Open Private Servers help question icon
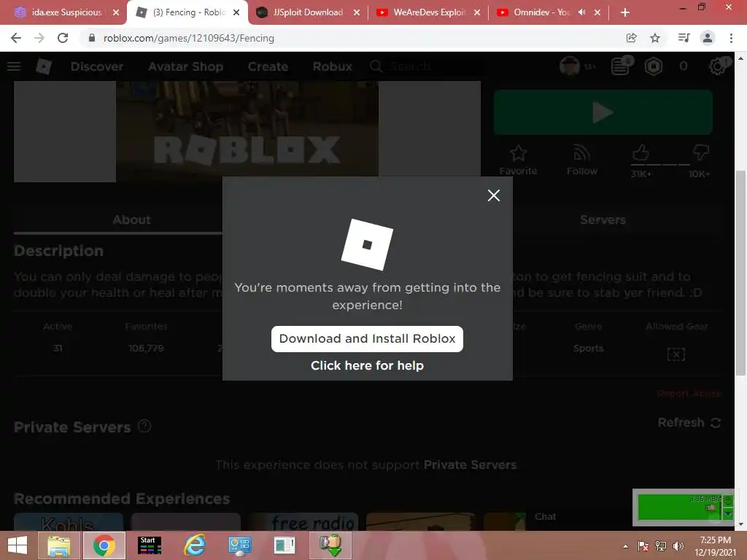 tap(144, 426)
